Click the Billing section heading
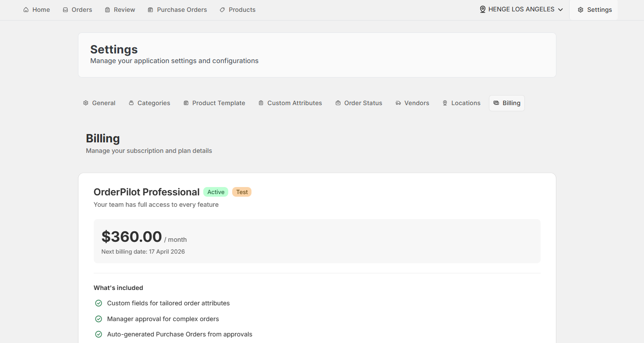The image size is (644, 343). (x=103, y=138)
